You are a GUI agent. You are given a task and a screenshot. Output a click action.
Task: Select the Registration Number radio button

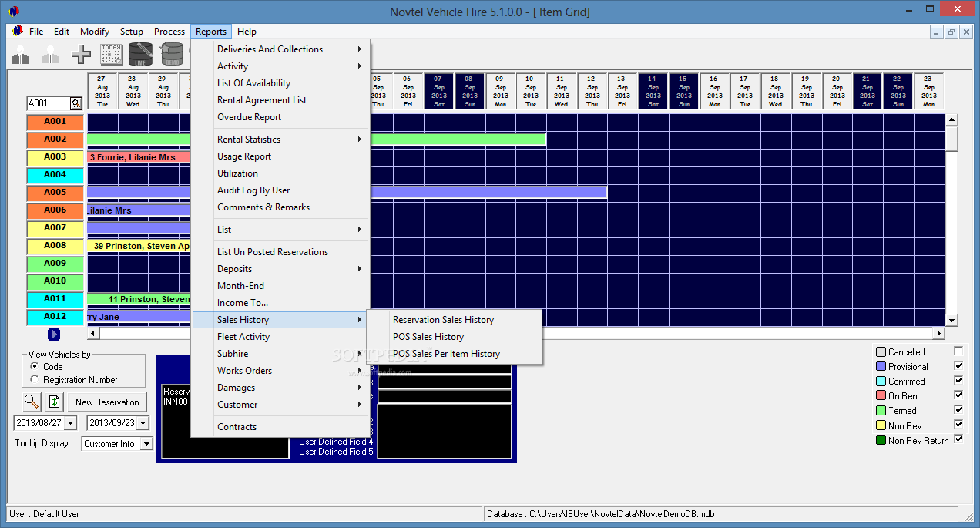point(34,380)
